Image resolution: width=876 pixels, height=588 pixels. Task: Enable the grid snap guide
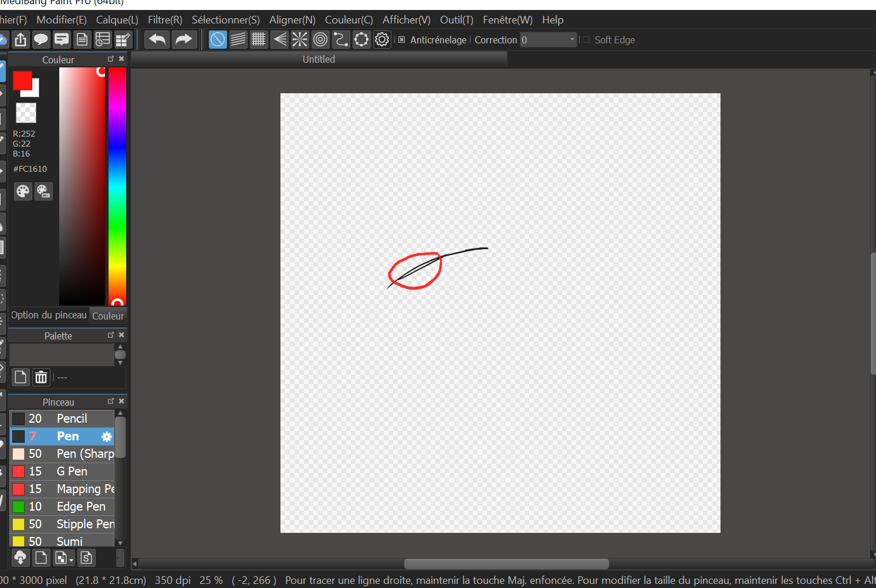(x=259, y=40)
